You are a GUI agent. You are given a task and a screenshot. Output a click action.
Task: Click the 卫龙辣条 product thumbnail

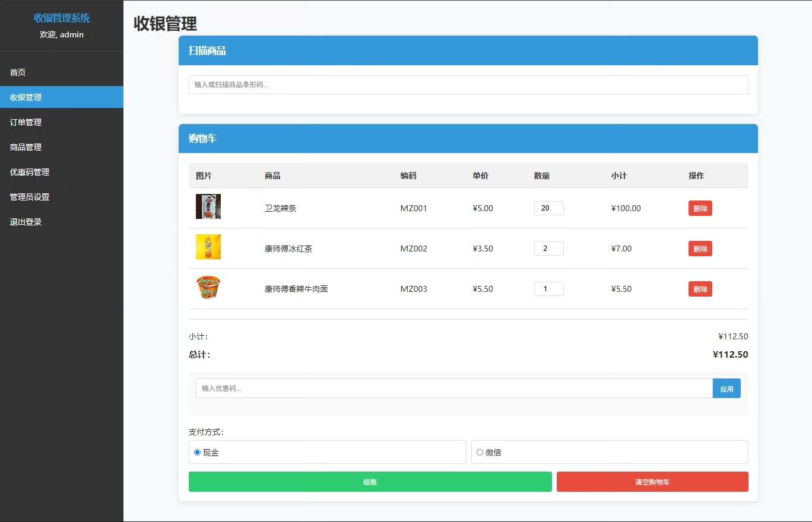[208, 206]
